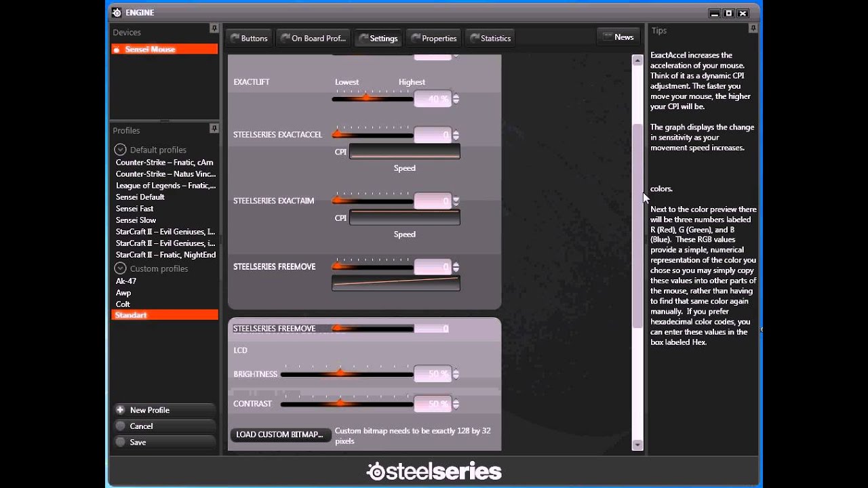Screen dimensions: 868x488
Task: Open the Buttons tab
Action: click(248, 39)
